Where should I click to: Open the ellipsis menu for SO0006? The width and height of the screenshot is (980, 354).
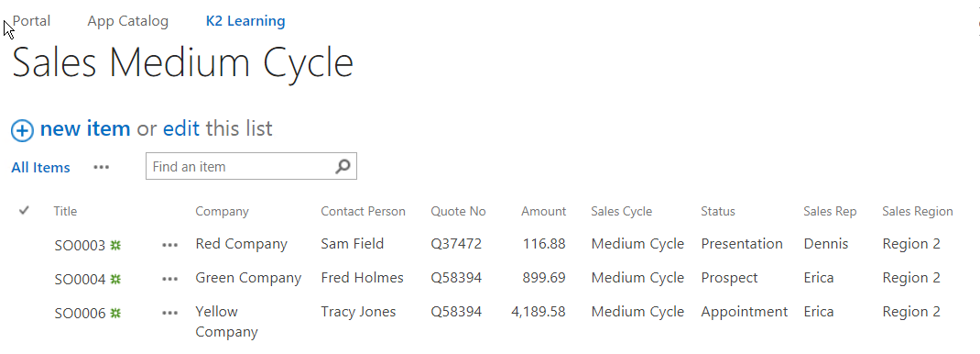170,313
